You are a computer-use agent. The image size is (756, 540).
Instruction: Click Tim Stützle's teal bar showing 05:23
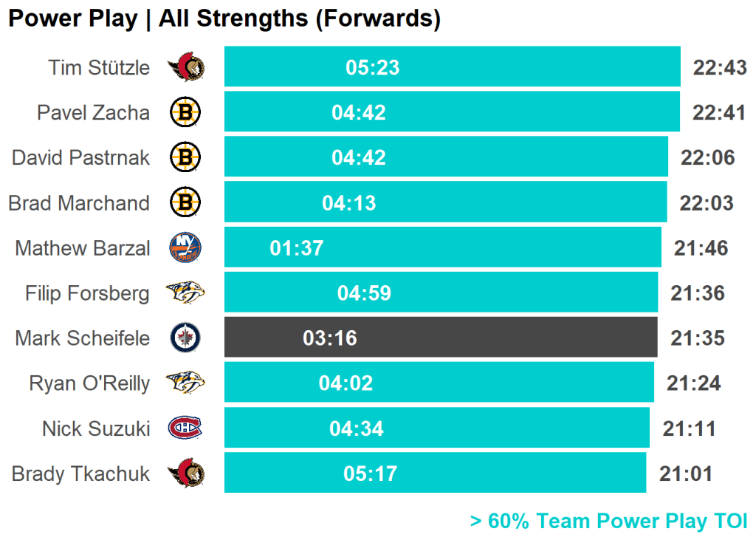pos(452,67)
